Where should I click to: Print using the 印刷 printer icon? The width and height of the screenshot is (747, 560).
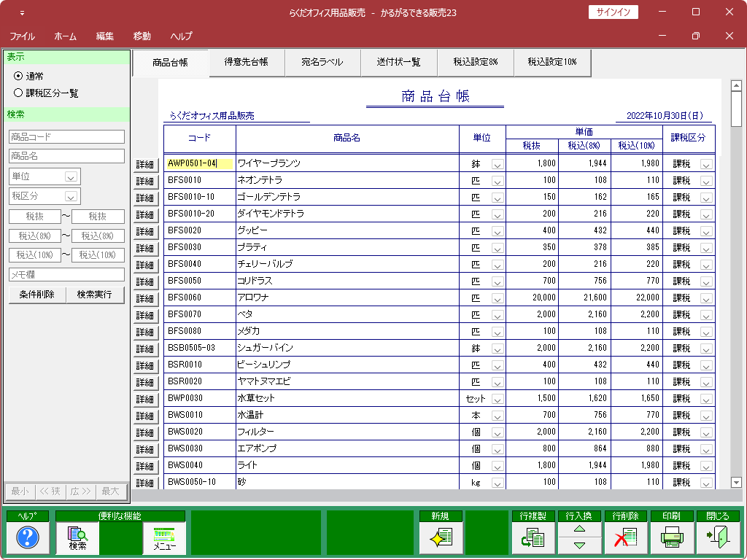coord(672,537)
